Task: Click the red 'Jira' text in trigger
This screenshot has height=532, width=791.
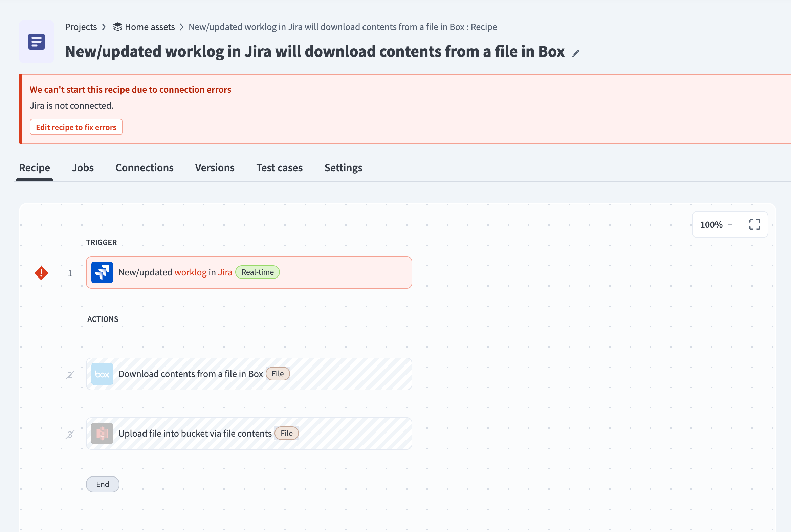Action: coord(225,272)
